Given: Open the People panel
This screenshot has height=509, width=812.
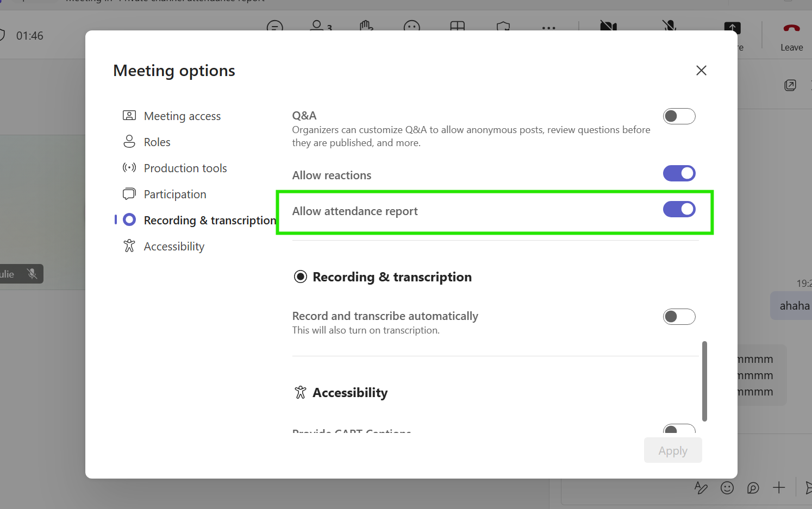Looking at the screenshot, I should click(321, 26).
